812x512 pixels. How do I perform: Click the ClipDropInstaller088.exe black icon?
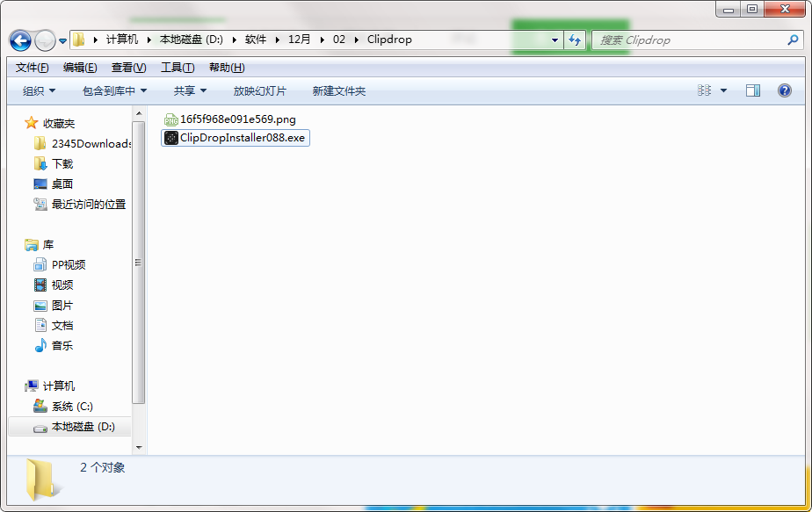tap(170, 138)
